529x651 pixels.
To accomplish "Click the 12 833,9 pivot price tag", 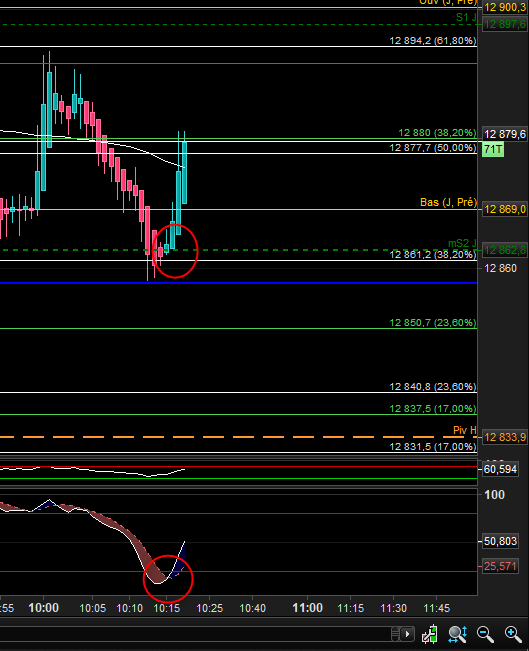I will (505, 437).
